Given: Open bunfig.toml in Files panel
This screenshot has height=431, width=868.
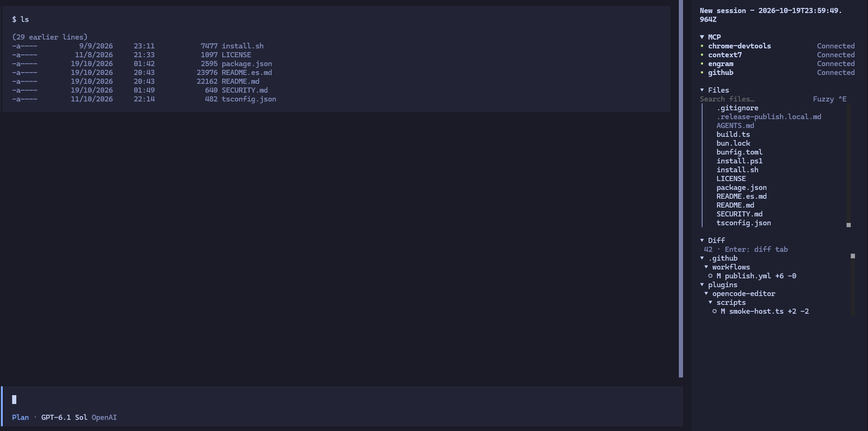Looking at the screenshot, I should 739,152.
